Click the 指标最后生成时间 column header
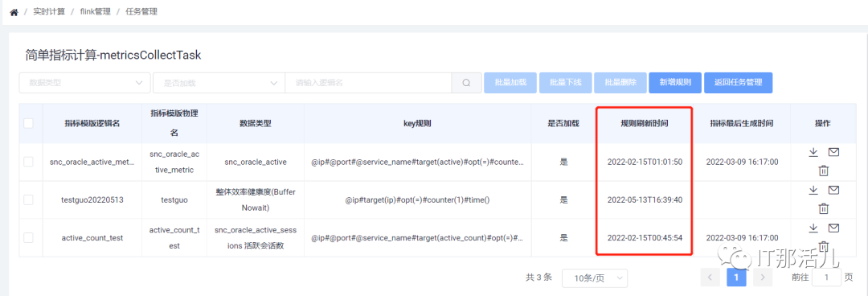This screenshot has width=868, height=296. [x=742, y=124]
